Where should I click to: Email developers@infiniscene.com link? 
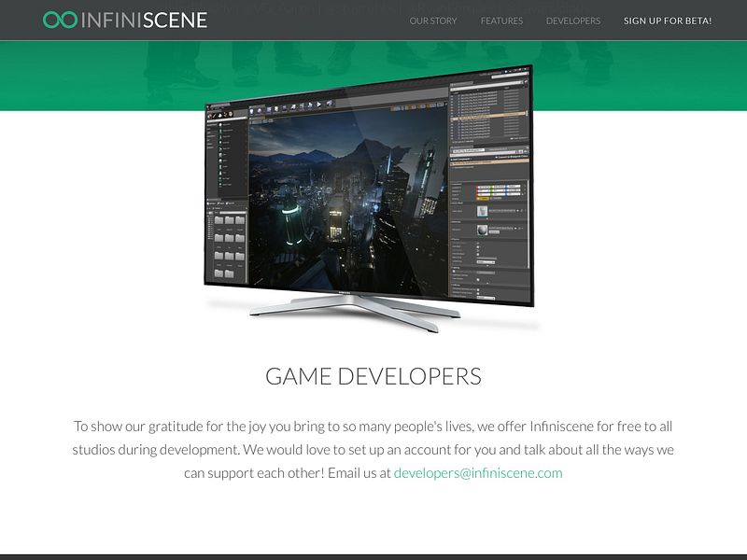tap(478, 473)
